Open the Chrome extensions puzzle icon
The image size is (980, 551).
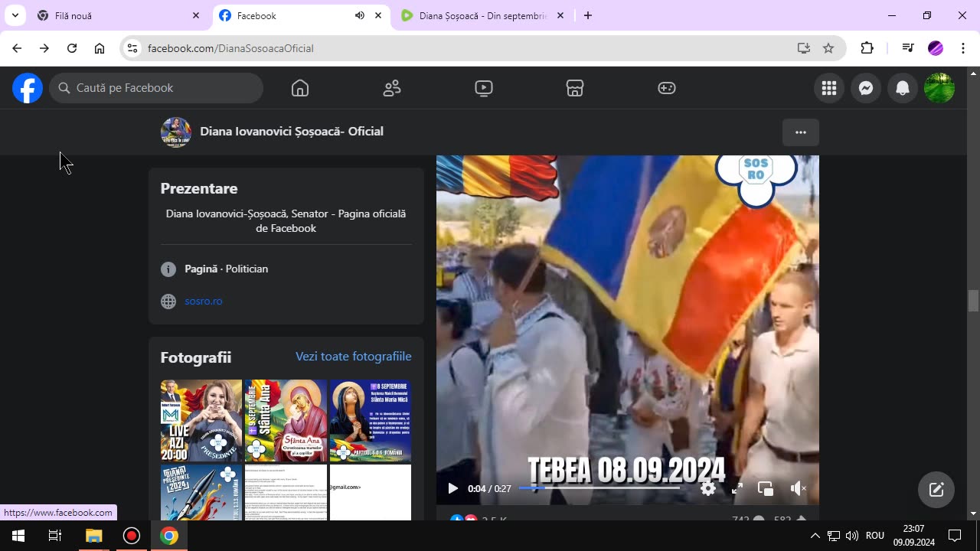click(867, 48)
